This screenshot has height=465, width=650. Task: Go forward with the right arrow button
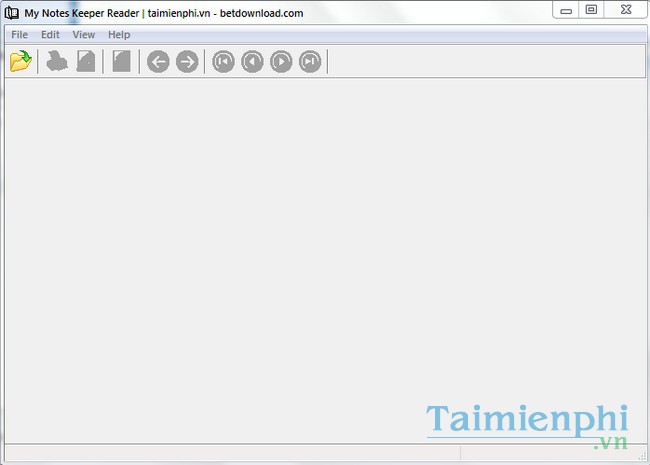click(x=187, y=62)
